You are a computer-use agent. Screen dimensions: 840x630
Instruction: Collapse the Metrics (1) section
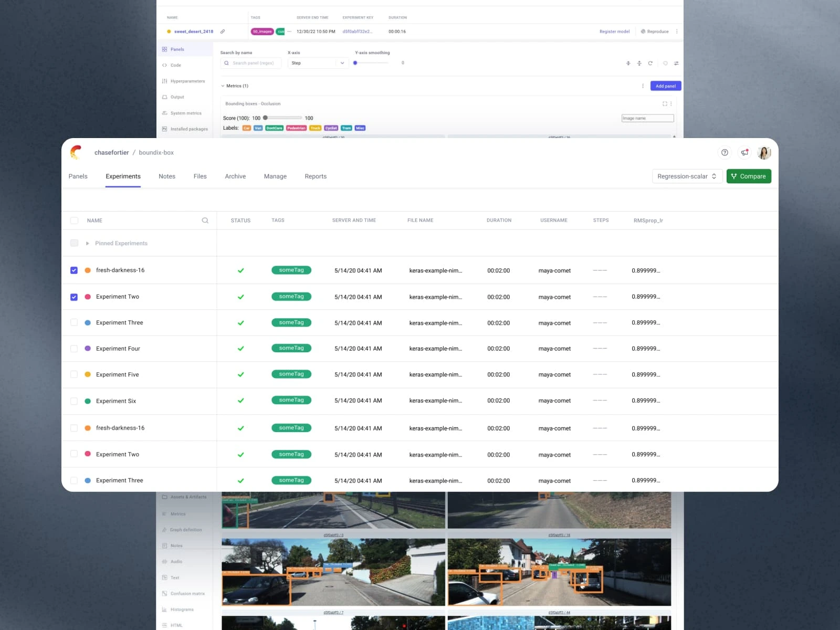223,86
